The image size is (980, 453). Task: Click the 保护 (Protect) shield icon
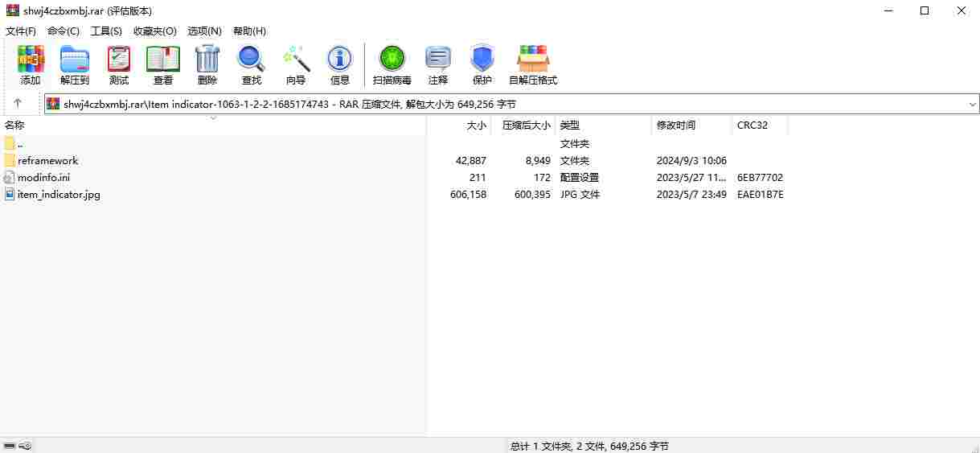[x=482, y=59]
